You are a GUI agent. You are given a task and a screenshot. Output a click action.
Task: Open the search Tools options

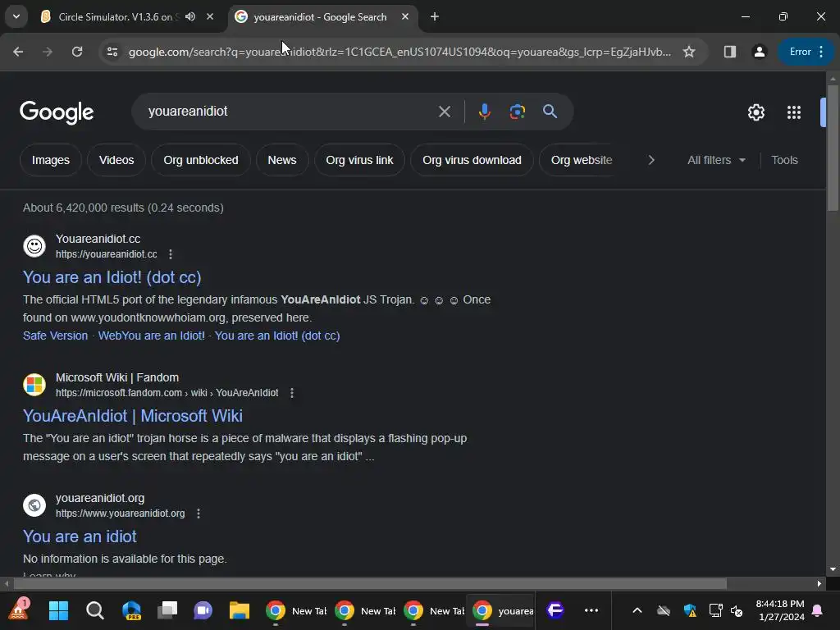784,160
